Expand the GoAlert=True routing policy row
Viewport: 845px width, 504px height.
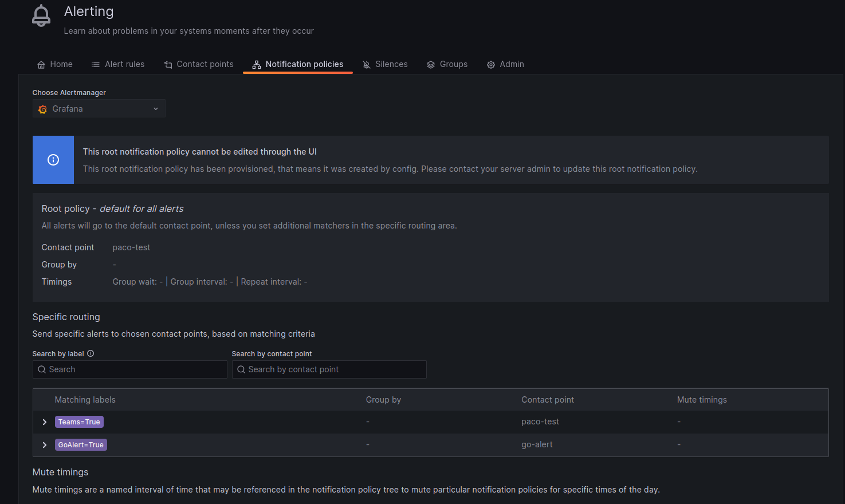click(x=45, y=444)
